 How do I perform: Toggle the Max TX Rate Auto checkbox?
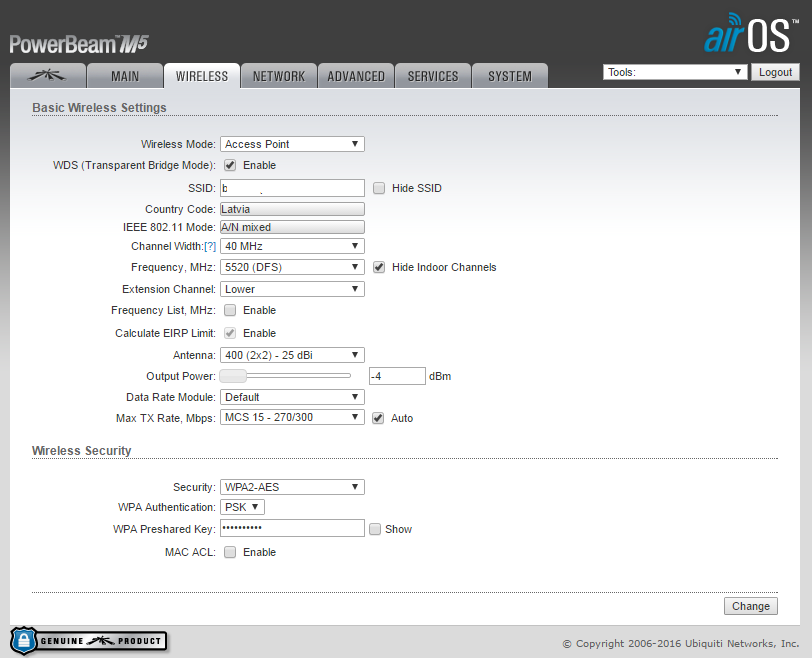point(378,418)
